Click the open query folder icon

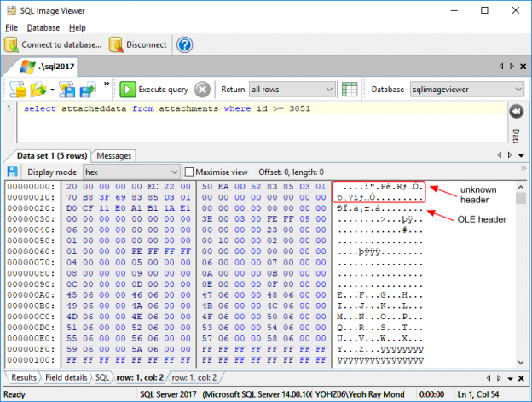(x=38, y=90)
